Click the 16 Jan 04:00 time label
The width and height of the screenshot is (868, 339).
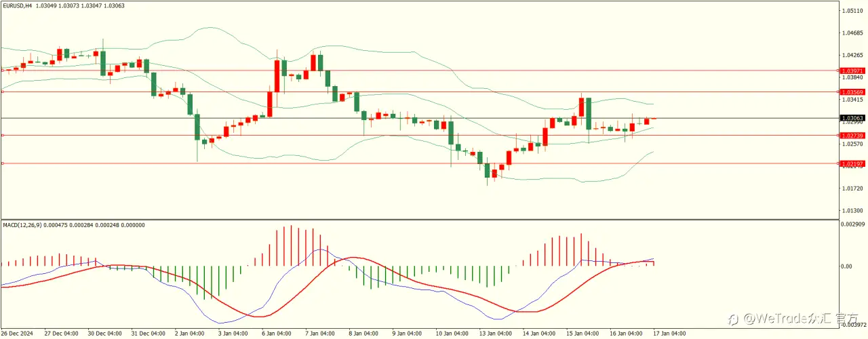[x=625, y=334]
